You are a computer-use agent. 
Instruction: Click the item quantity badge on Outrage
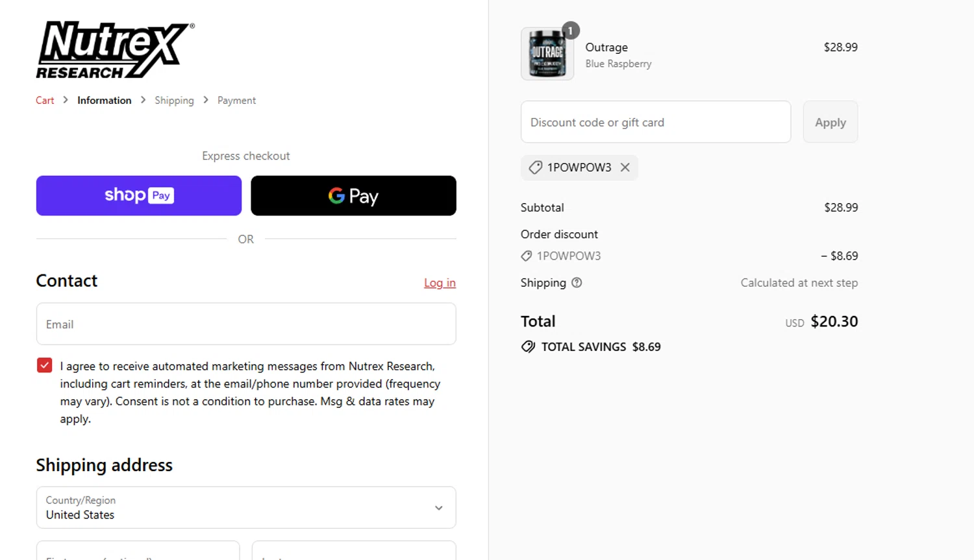[570, 30]
